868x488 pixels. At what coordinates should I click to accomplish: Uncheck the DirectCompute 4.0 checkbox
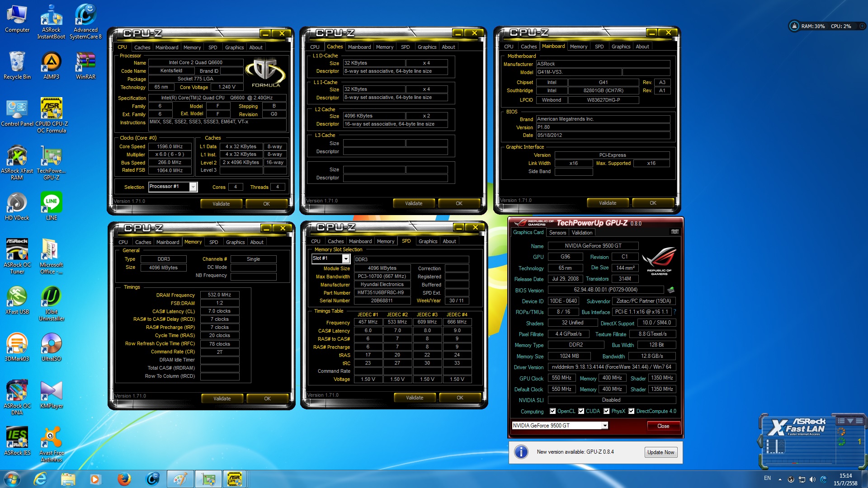tap(631, 411)
